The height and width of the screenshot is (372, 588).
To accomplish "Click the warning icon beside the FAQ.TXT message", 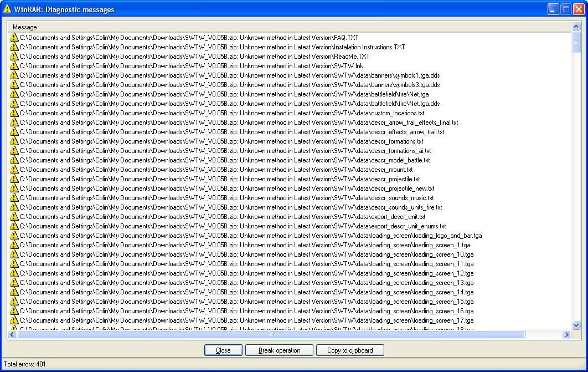I will coord(14,38).
